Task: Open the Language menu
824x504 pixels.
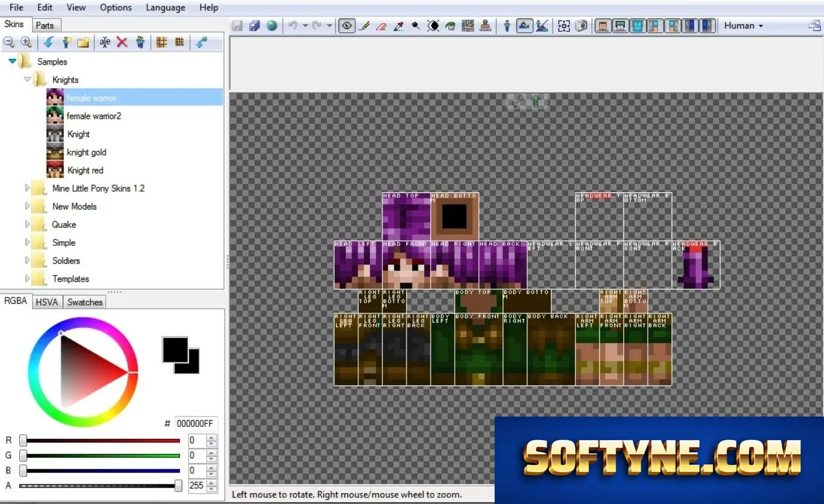Action: click(164, 8)
